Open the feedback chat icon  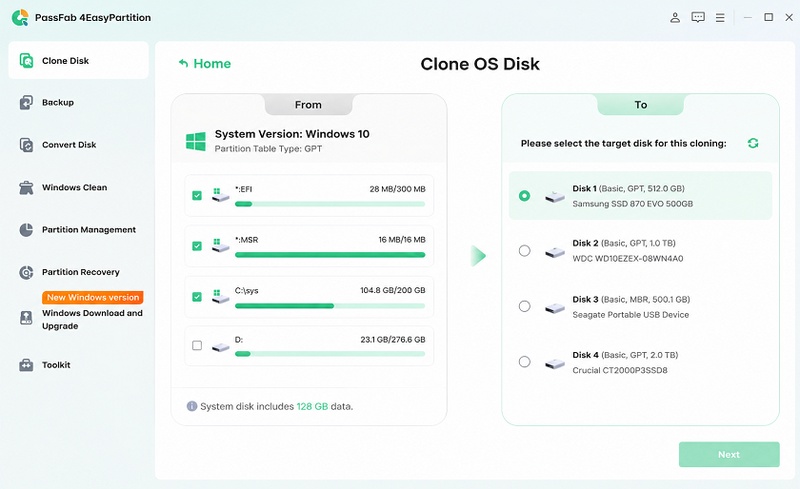(x=698, y=18)
